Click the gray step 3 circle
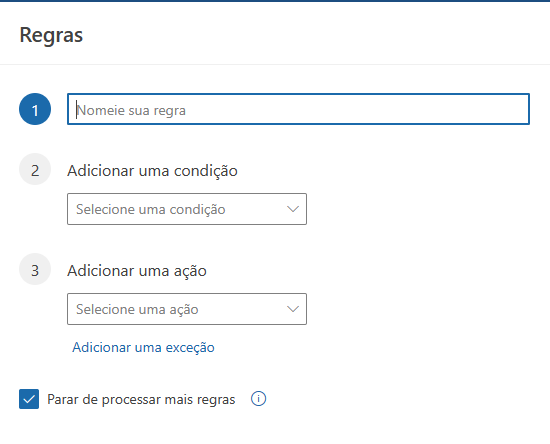The width and height of the screenshot is (550, 444). coord(35,269)
